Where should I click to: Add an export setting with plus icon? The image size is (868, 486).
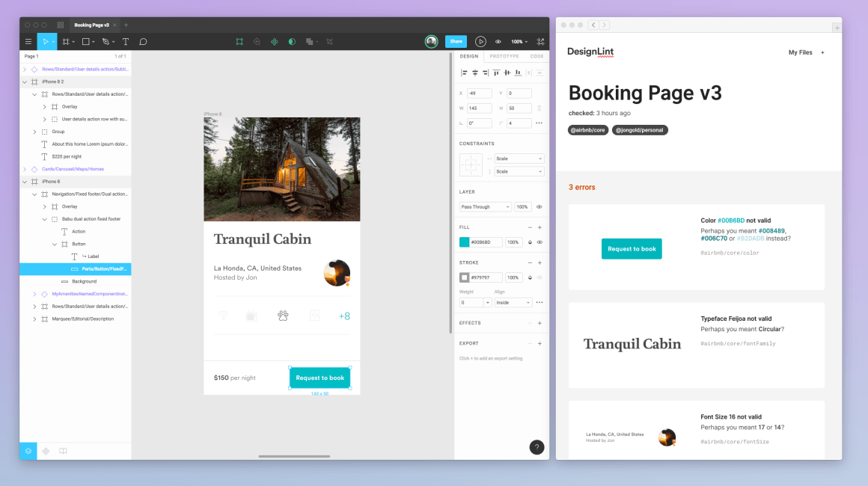[x=540, y=343]
